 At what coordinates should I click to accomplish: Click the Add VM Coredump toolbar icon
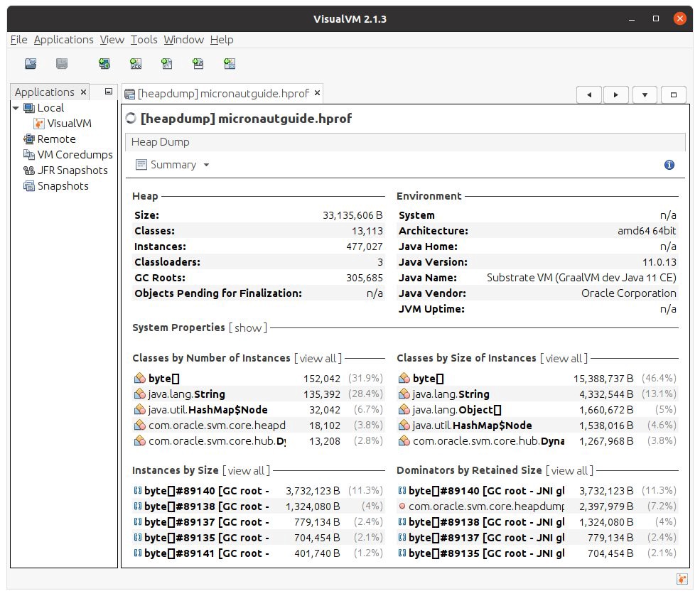(x=167, y=64)
